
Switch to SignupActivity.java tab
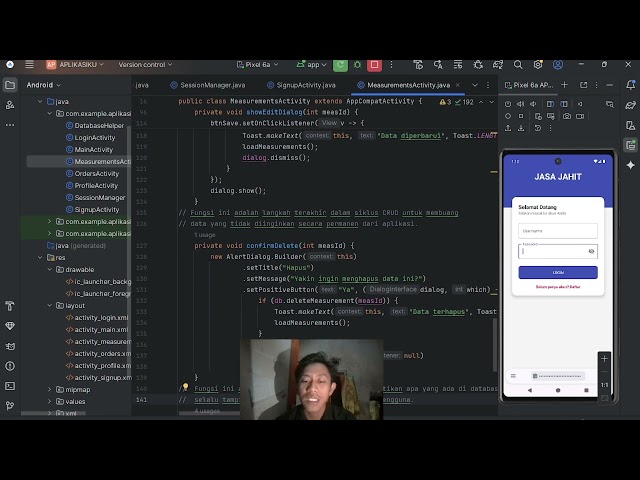(x=301, y=85)
